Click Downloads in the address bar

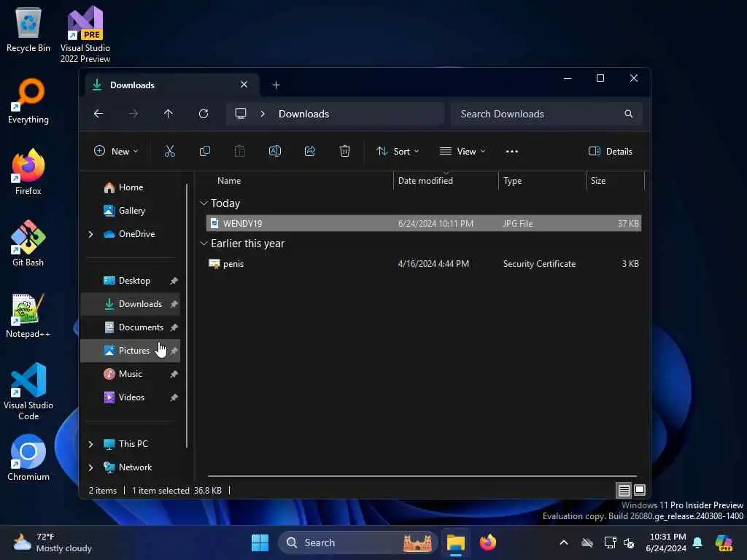(x=303, y=114)
